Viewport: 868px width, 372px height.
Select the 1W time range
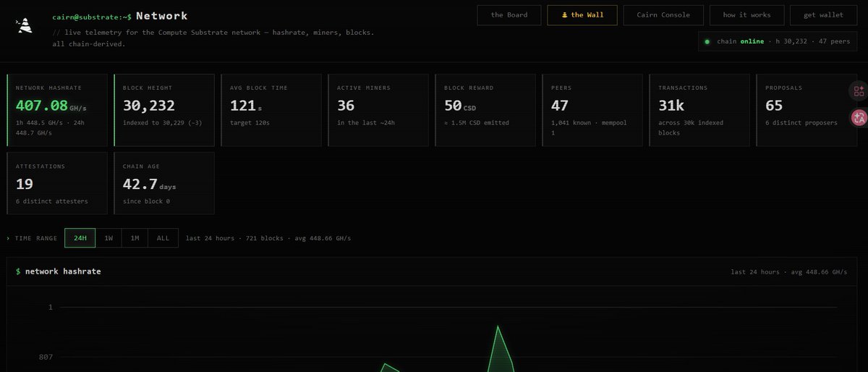[109, 238]
